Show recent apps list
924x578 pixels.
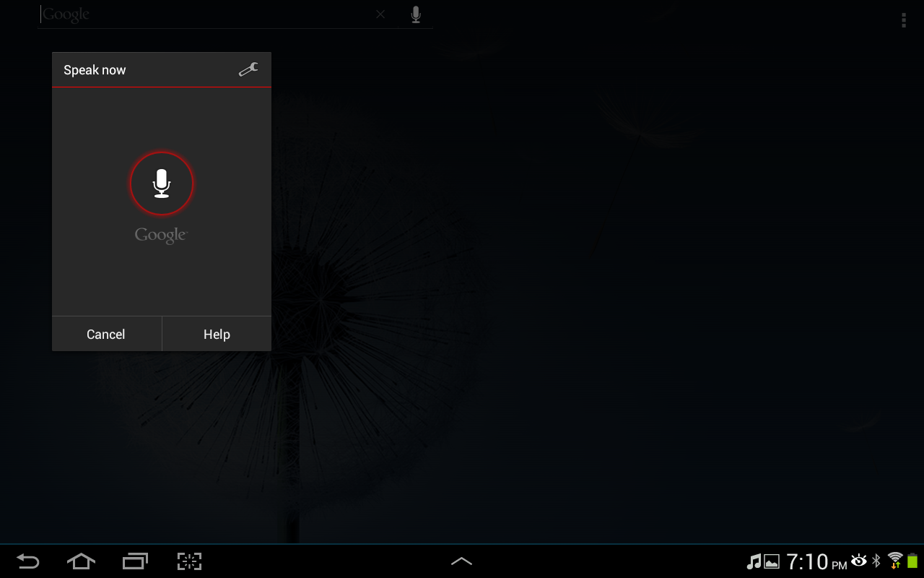(x=135, y=561)
